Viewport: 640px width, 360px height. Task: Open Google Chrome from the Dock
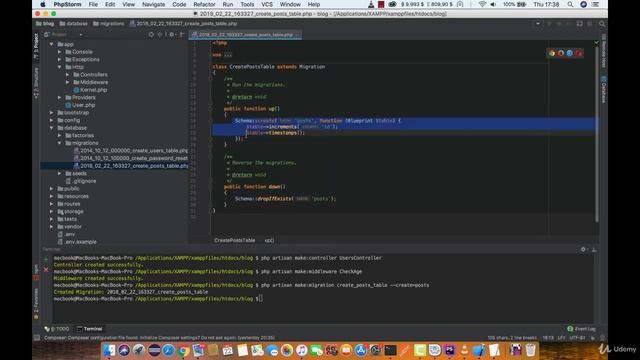pos(183,350)
